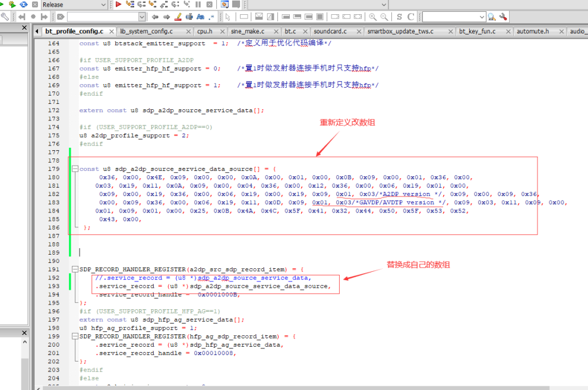Click the gray info window icon after debugging windows
This screenshot has height=390, width=588.
236,5
